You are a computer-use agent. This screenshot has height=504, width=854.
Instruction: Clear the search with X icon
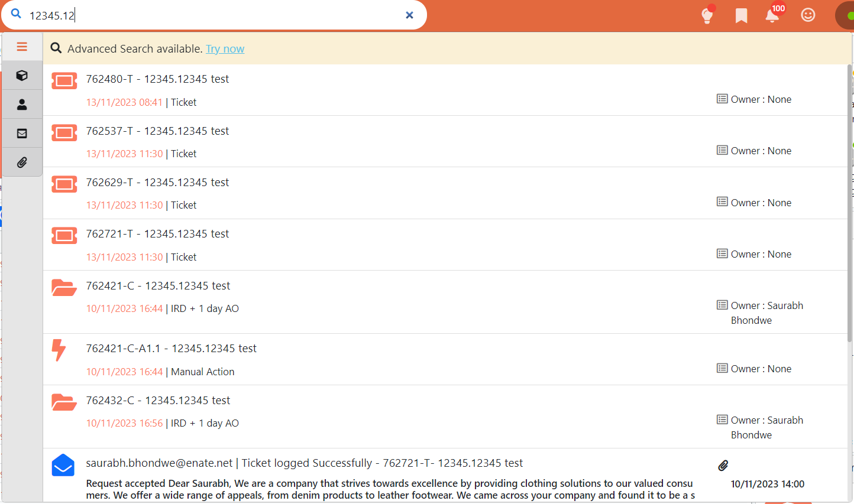409,15
